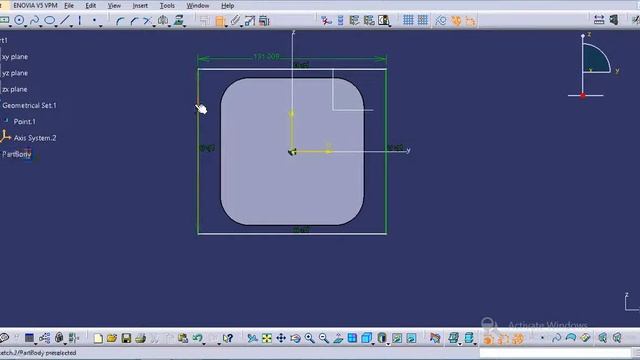The width and height of the screenshot is (640, 360).
Task: Click the Pan icon
Action: click(281, 338)
